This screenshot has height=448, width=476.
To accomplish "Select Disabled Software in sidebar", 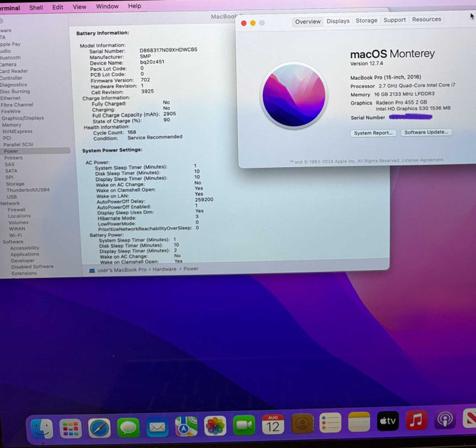I will 32,266.
